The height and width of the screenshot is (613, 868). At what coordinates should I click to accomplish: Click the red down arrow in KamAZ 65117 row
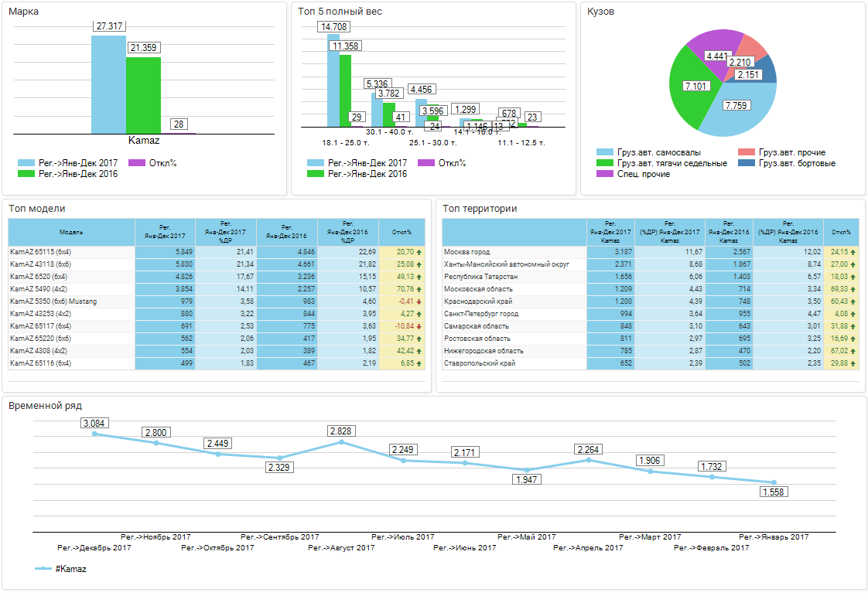pyautogui.click(x=419, y=326)
